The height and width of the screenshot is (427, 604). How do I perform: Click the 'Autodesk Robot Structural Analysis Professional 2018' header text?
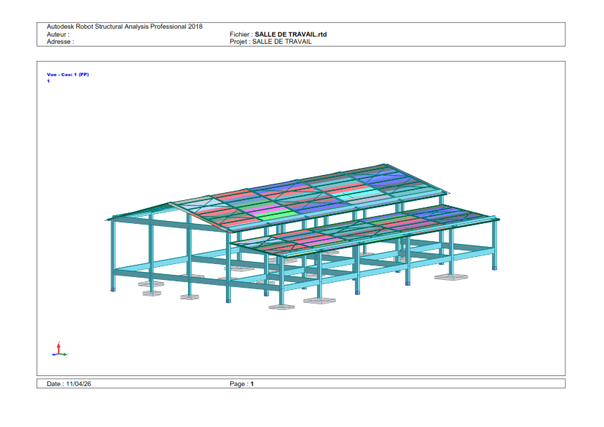(124, 27)
